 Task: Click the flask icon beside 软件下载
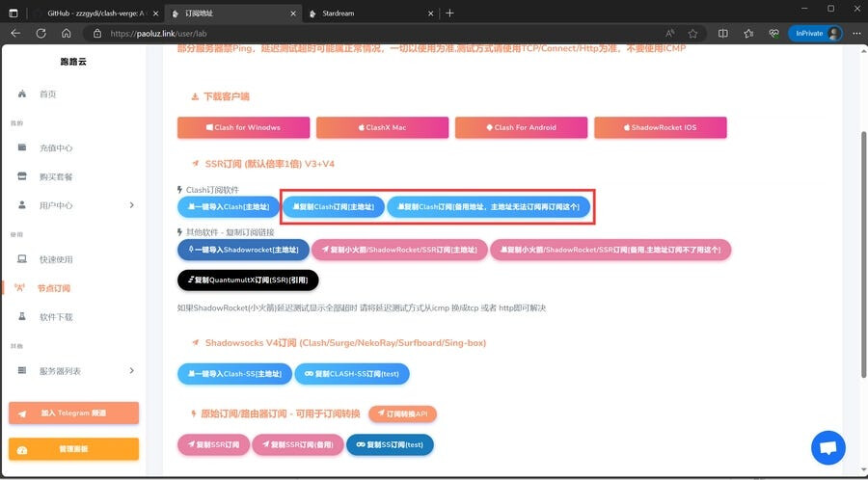(x=22, y=316)
